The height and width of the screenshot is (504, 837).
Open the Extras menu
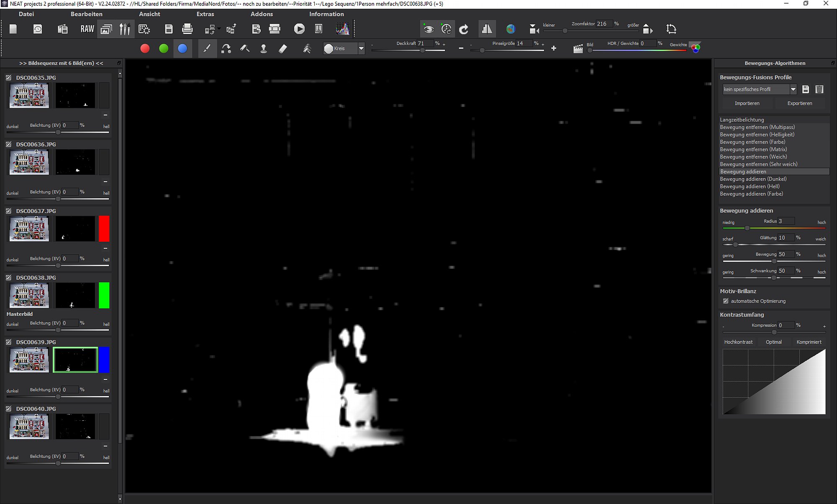(205, 14)
